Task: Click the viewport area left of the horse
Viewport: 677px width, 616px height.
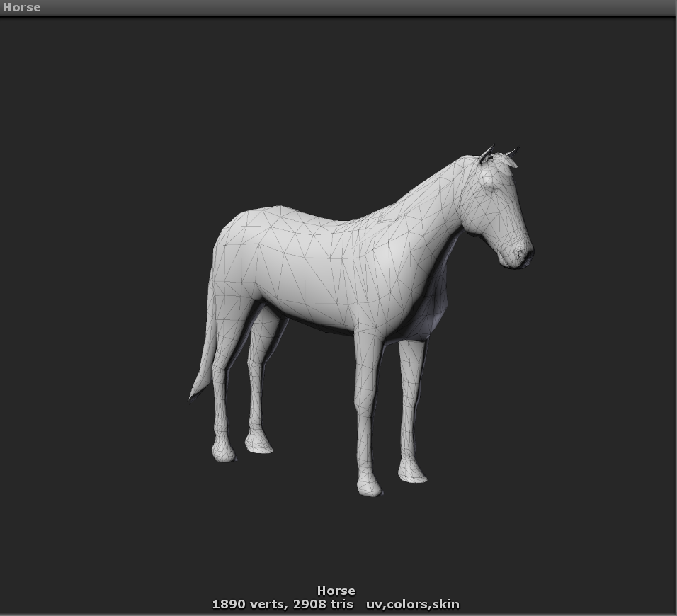Action: click(x=106, y=283)
